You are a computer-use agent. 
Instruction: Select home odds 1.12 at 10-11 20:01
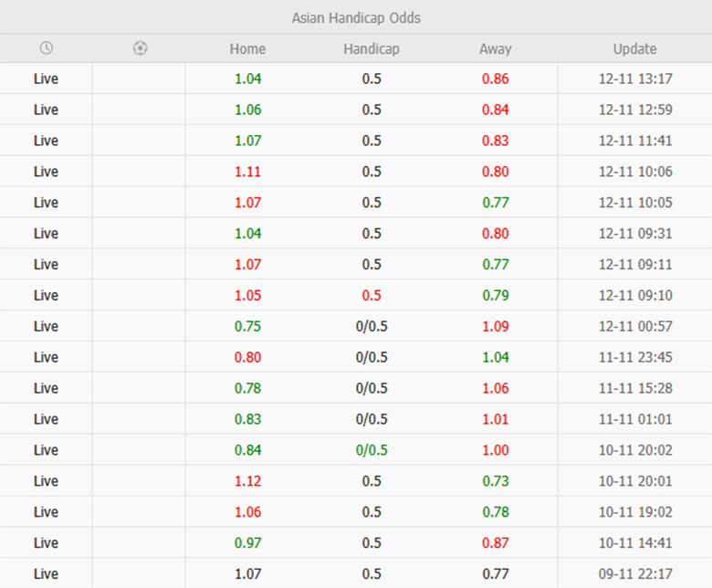click(x=247, y=481)
